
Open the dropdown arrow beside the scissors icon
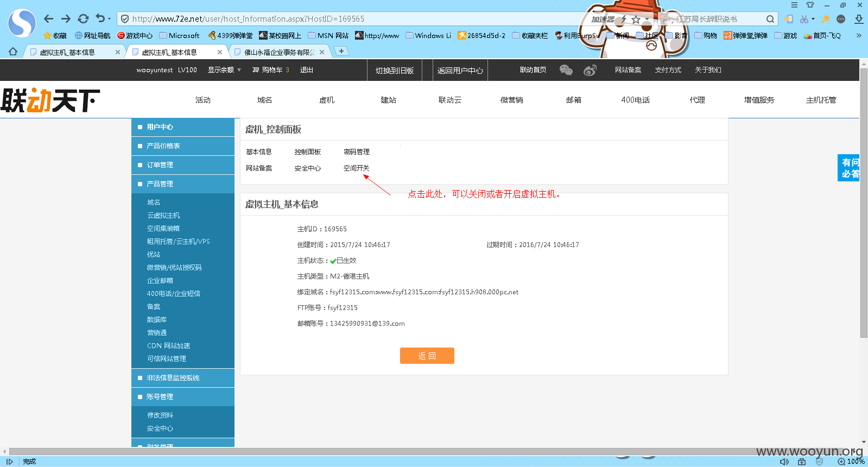(813, 19)
